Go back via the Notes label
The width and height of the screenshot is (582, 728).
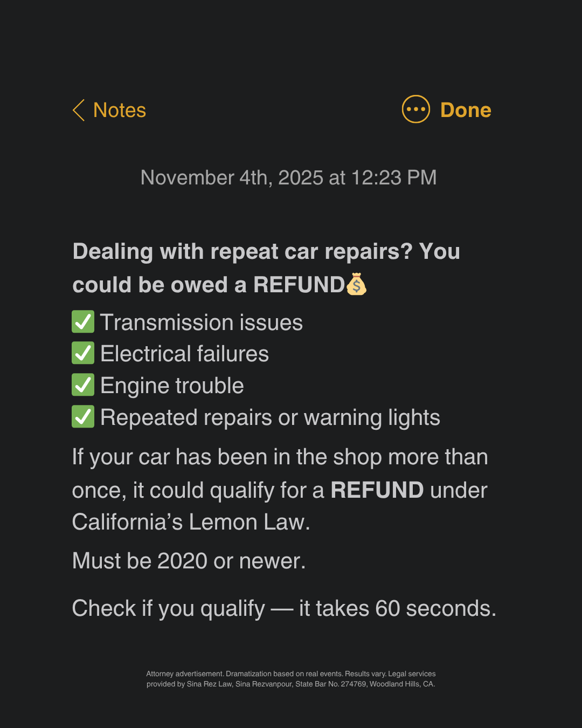[119, 110]
